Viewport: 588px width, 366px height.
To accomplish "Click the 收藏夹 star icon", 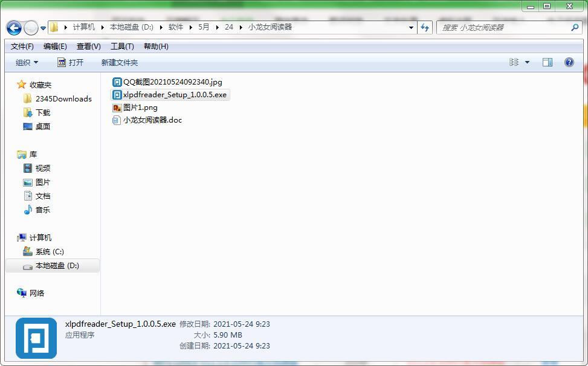I will [21, 85].
